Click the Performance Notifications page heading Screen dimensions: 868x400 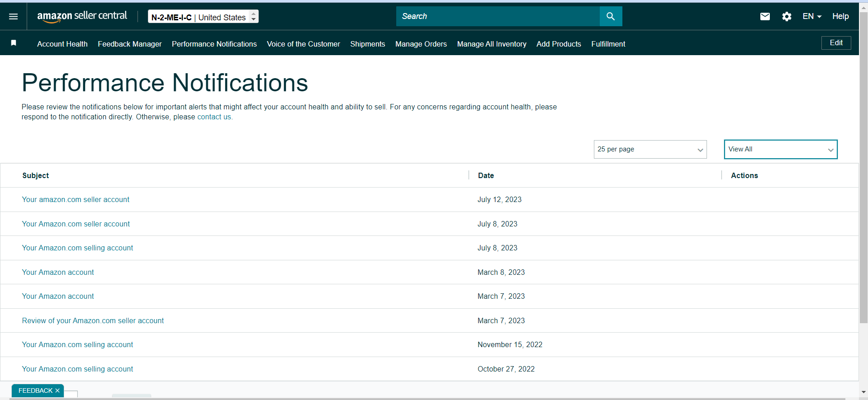tap(165, 83)
